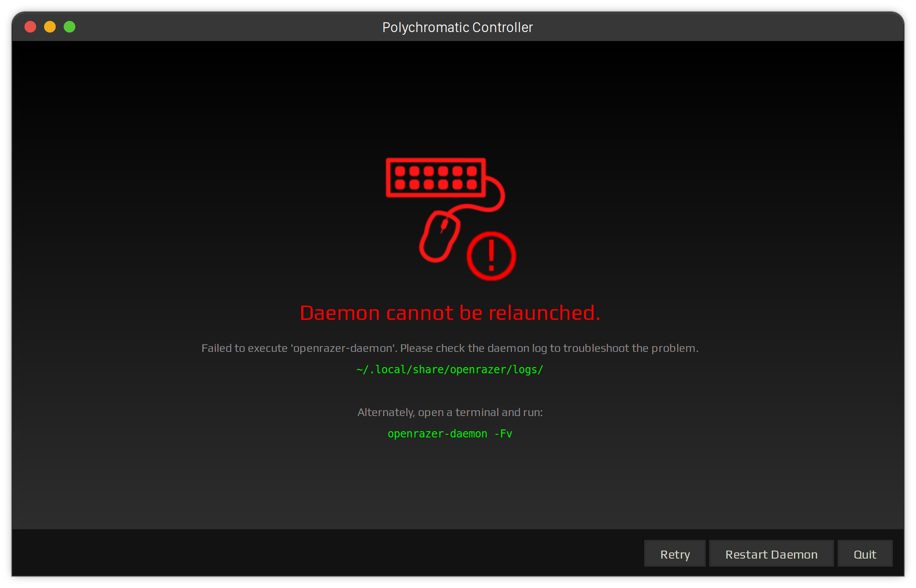Click the yellow minimize traffic light button
916x588 pixels.
tap(50, 27)
